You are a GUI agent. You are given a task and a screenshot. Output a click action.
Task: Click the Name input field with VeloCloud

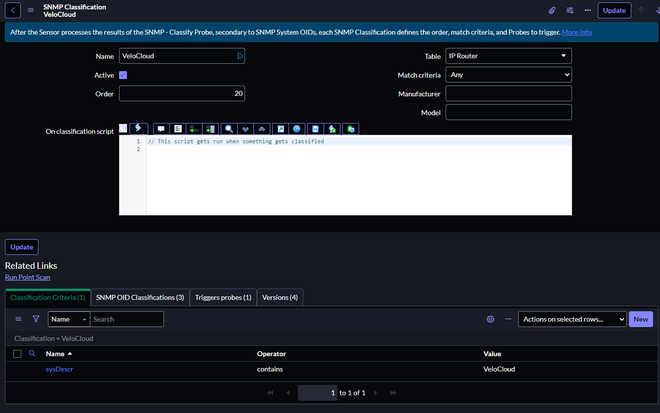[182, 56]
